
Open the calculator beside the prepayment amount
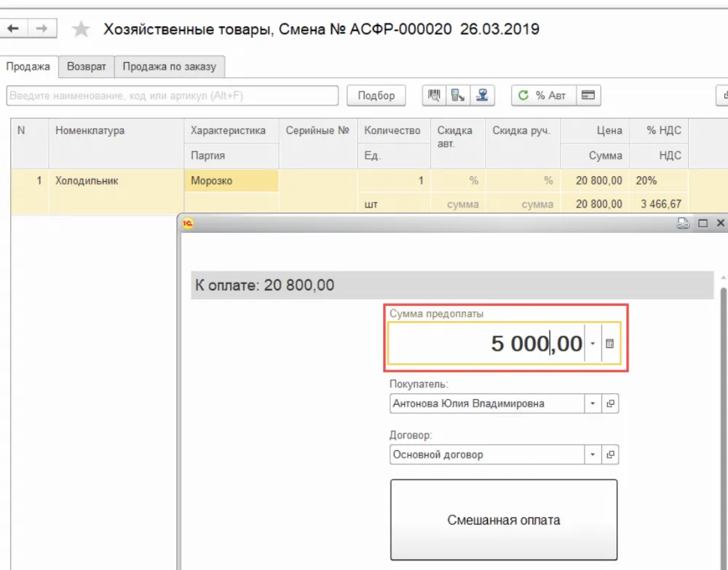coord(609,344)
